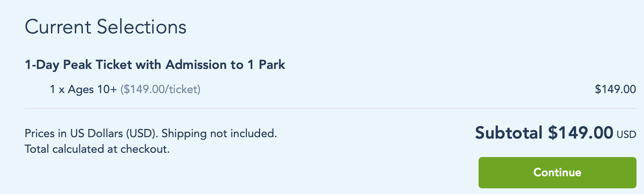The height and width of the screenshot is (194, 644).
Task: Click 'Prices in US Dollars' note text
Action: 73,134
